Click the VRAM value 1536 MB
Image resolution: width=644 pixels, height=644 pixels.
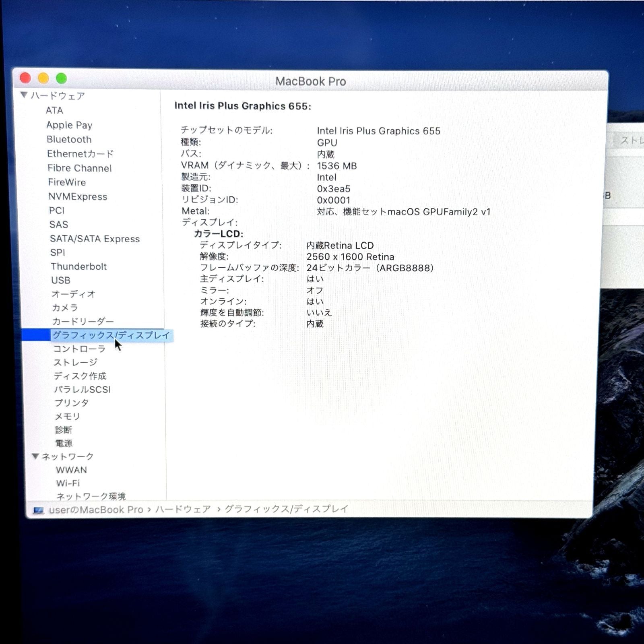337,166
